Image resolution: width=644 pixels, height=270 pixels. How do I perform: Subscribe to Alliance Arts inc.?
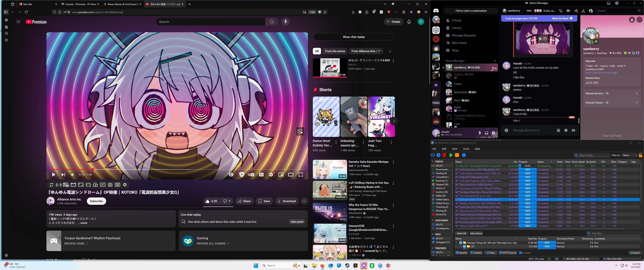(x=96, y=201)
